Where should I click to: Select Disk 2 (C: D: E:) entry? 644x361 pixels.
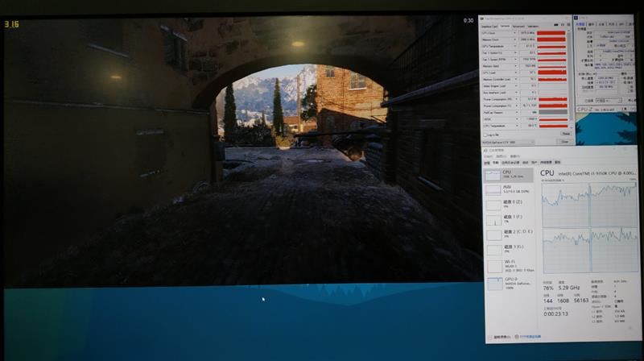(x=509, y=234)
